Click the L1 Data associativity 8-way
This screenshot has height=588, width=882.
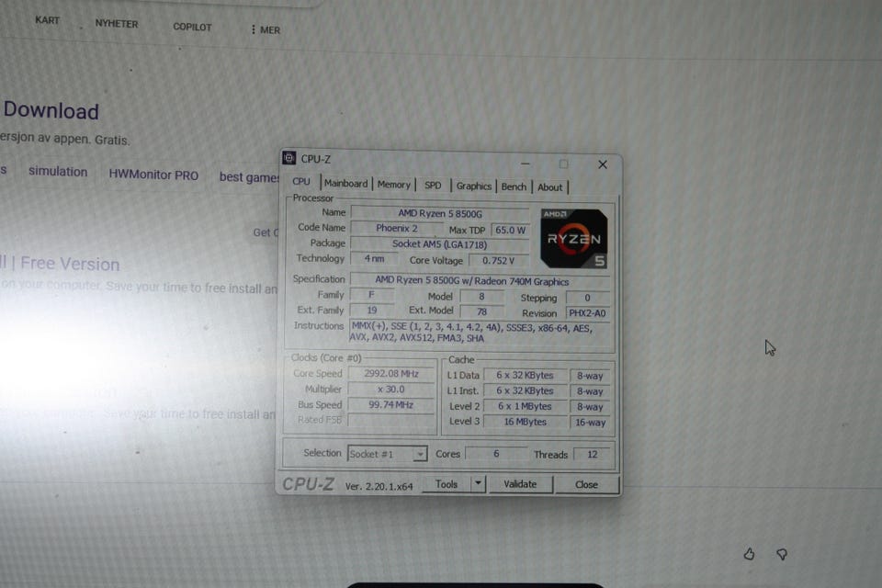coord(590,376)
